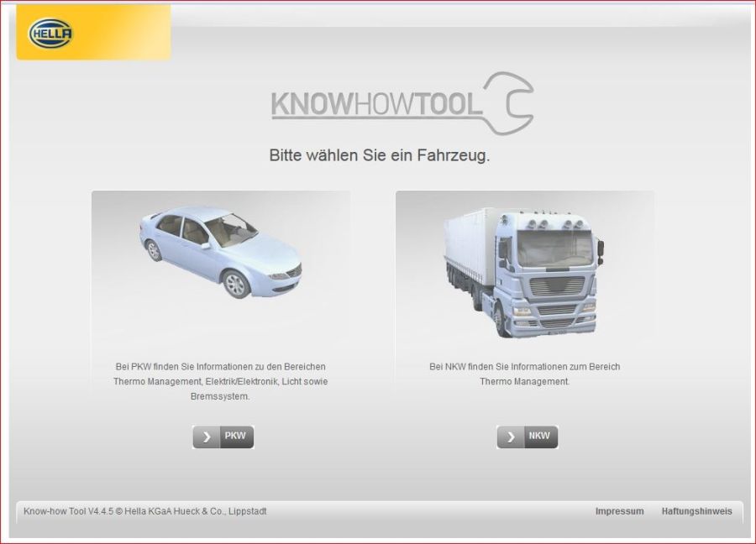Open the Impressum link
Screen dimensions: 756x544
point(619,511)
